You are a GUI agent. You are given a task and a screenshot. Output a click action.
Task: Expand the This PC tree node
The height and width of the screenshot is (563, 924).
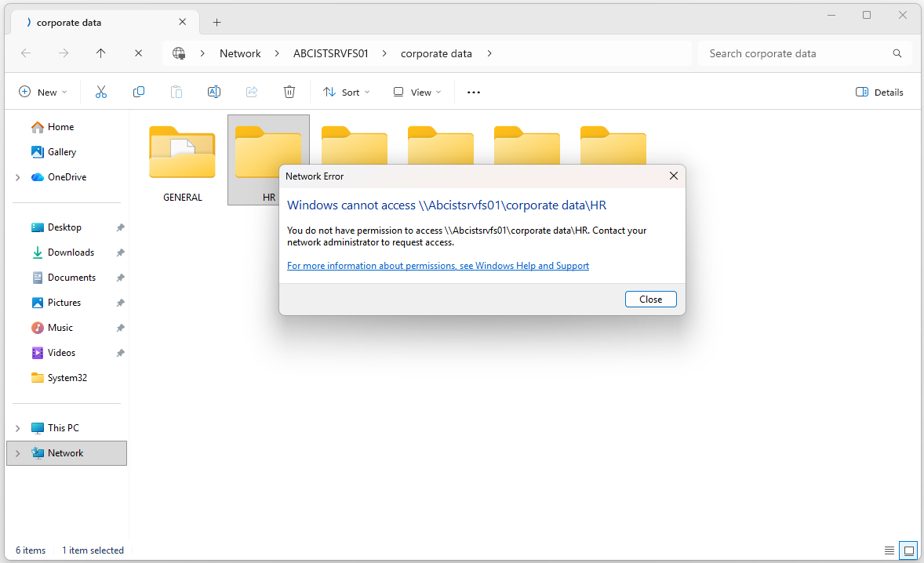[18, 428]
